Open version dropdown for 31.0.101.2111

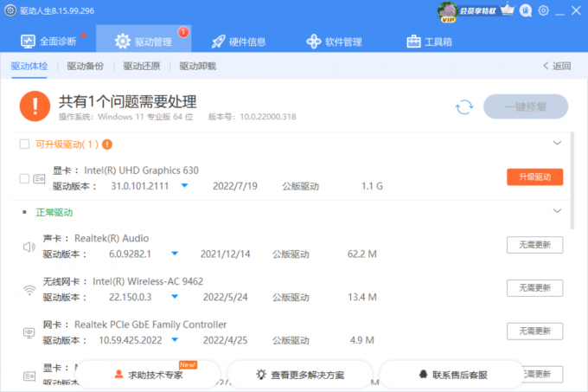[x=184, y=185]
